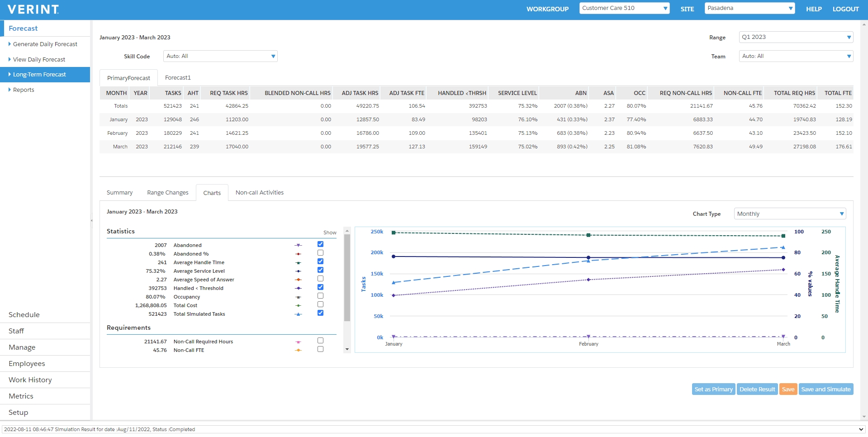Click the Non-Call FTE orange diamond marker

tap(298, 350)
